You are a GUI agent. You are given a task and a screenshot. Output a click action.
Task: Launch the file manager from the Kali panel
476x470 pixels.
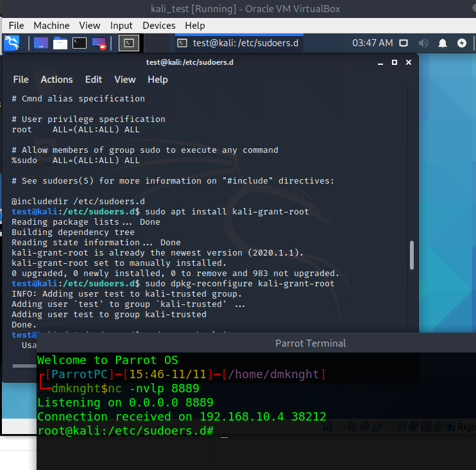coord(60,43)
